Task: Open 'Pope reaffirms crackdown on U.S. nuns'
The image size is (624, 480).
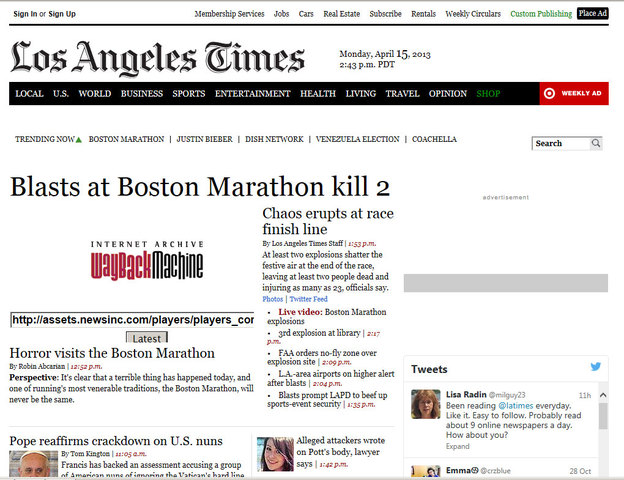Action: (x=116, y=441)
